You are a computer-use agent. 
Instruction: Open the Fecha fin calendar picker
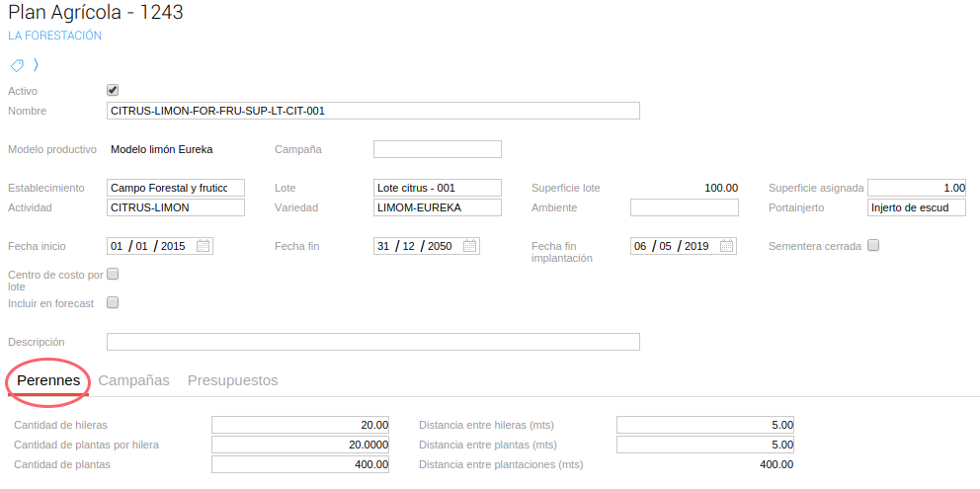[x=470, y=246]
